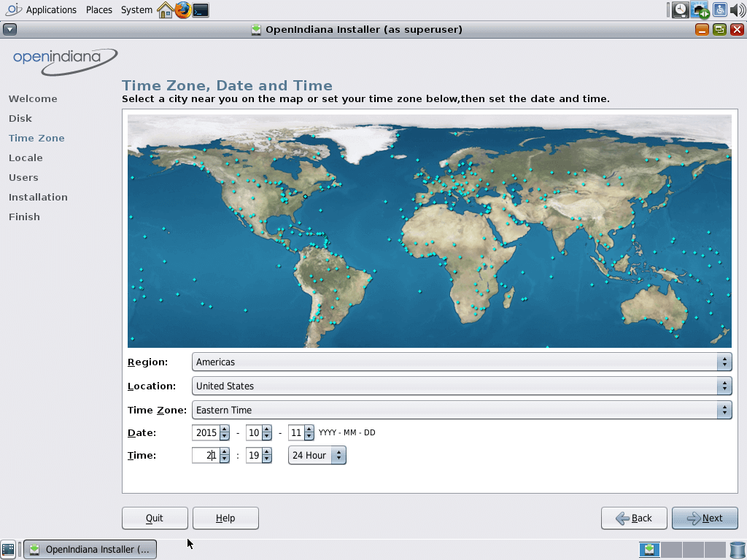Click the Show Desktop icon in bottom panel

(8, 550)
